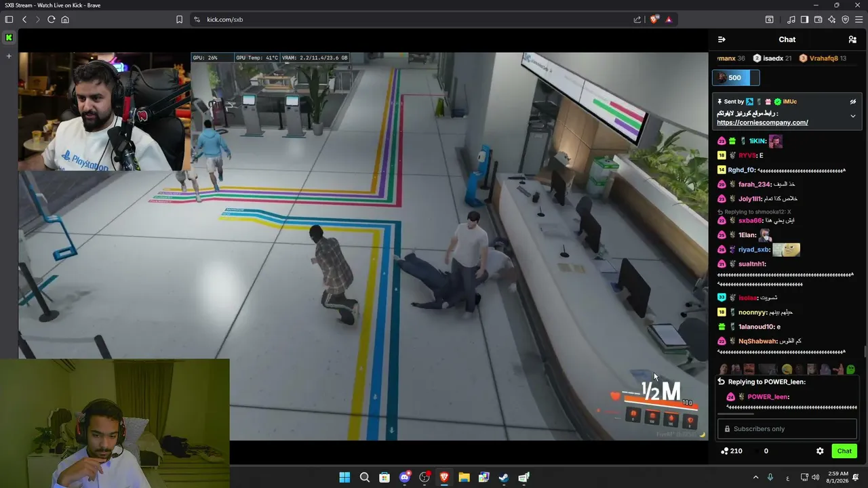Open File Explorer from taskbar
The height and width of the screenshot is (488, 868).
click(464, 477)
